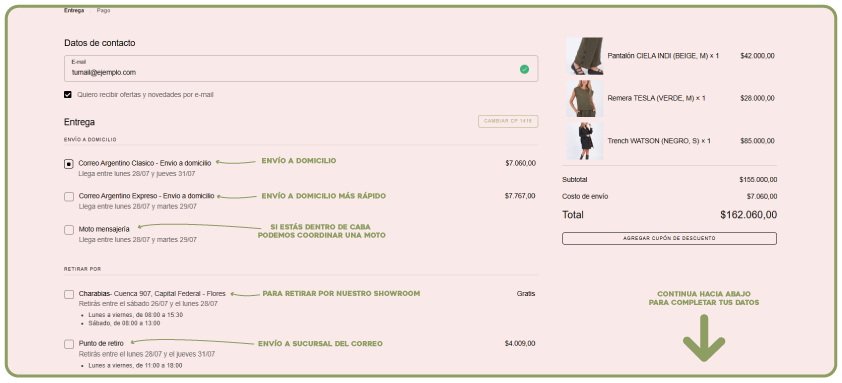Image resolution: width=842 pixels, height=383 pixels.
Task: Click the Cambiar CP button
Action: pyautogui.click(x=508, y=121)
